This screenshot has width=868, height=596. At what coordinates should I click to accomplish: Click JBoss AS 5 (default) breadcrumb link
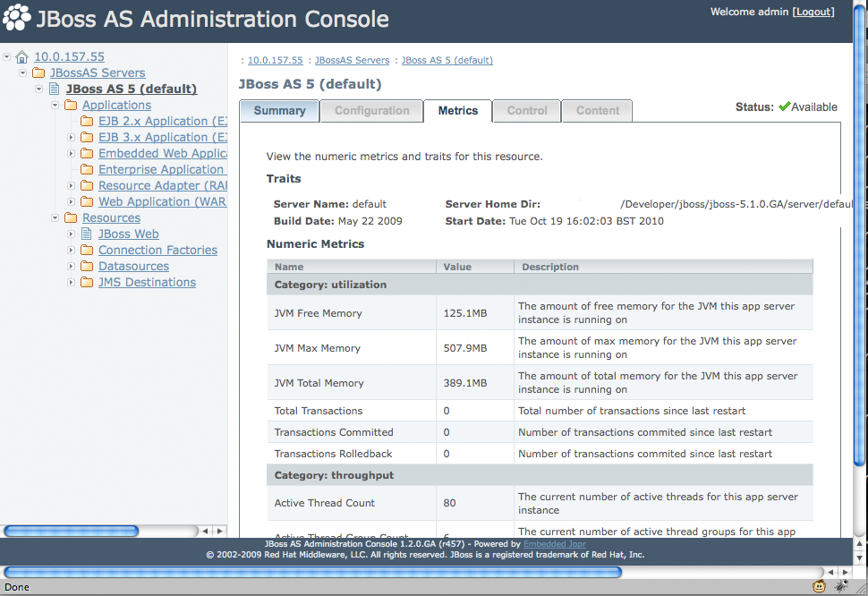[x=447, y=60]
